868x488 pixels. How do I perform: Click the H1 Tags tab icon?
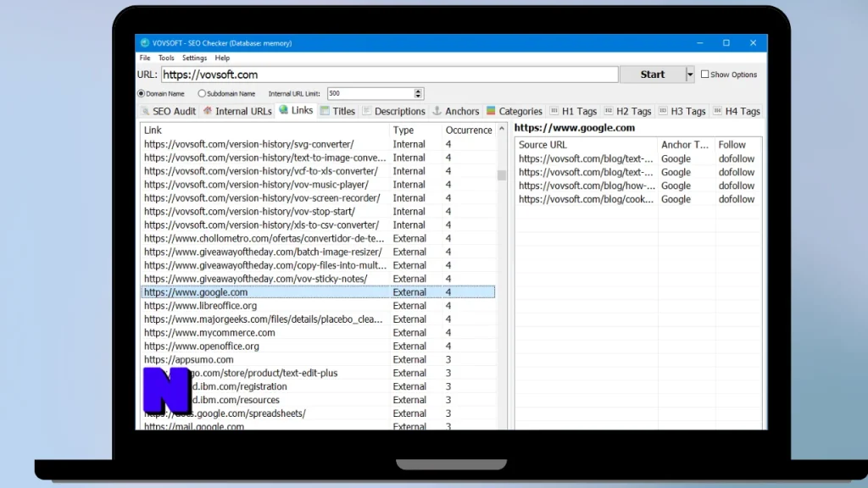(x=554, y=111)
